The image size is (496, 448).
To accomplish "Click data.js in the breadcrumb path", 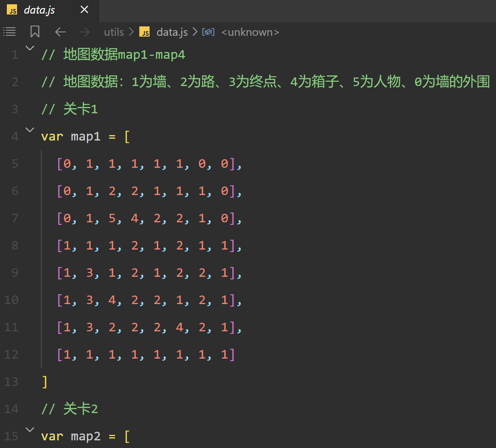I will [x=172, y=32].
